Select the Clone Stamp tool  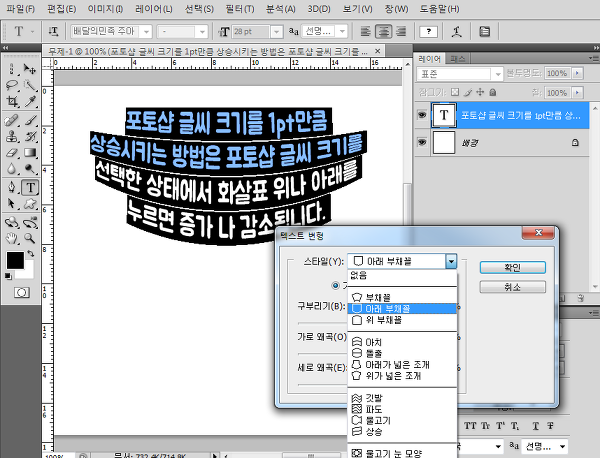[x=12, y=136]
